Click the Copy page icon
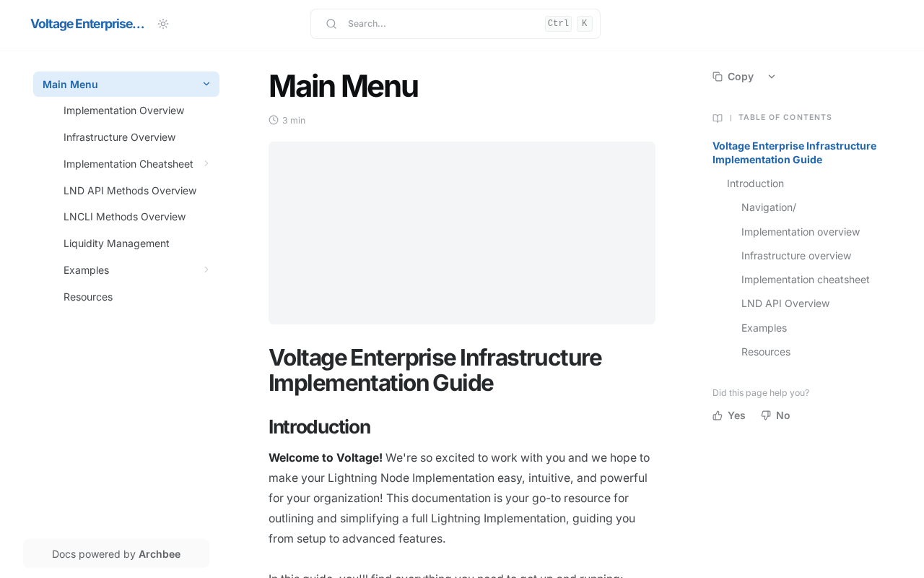The image size is (924, 578). coord(718,77)
